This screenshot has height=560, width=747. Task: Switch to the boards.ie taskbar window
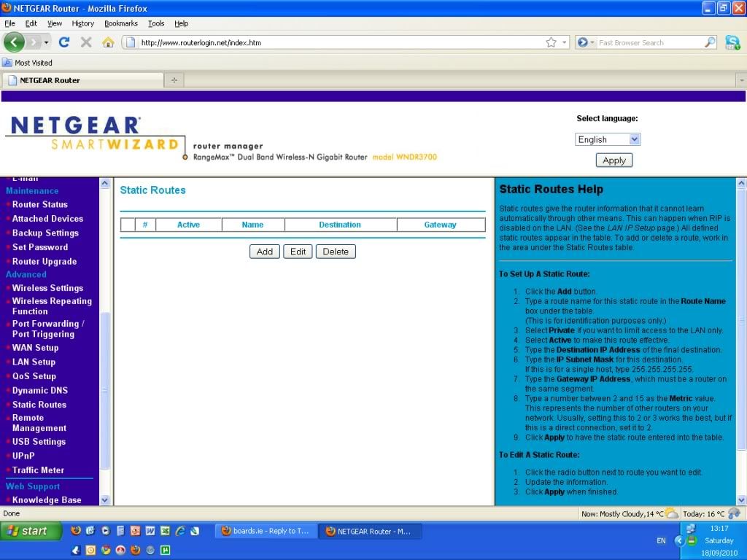(x=266, y=531)
